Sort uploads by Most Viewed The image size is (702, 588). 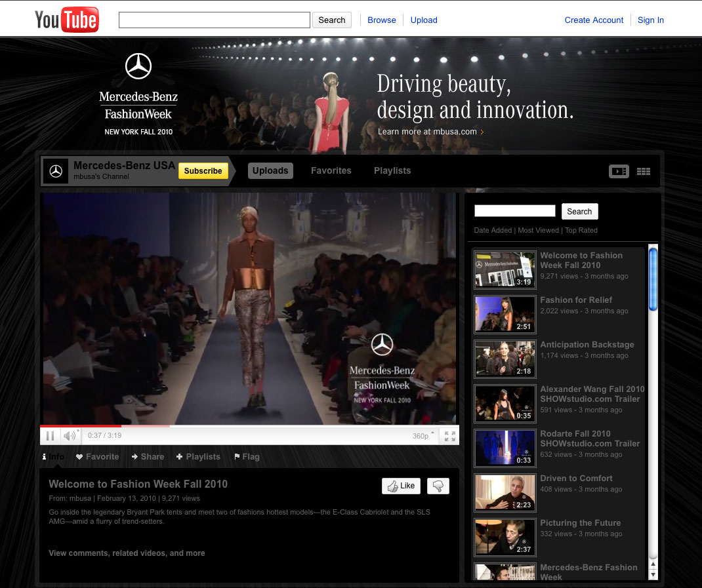tap(539, 230)
